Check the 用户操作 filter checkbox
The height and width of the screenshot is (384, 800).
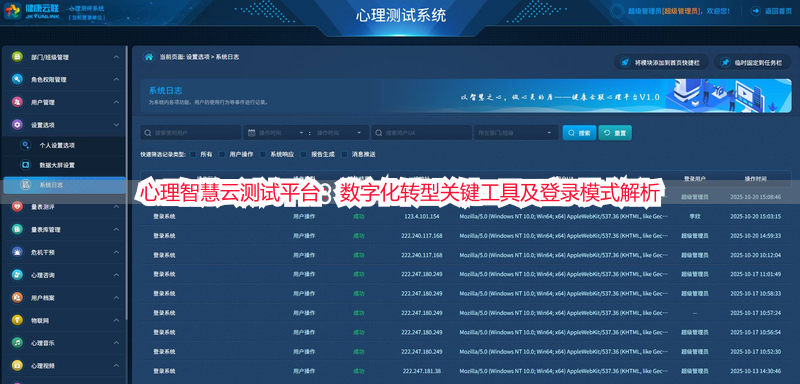[x=222, y=154]
